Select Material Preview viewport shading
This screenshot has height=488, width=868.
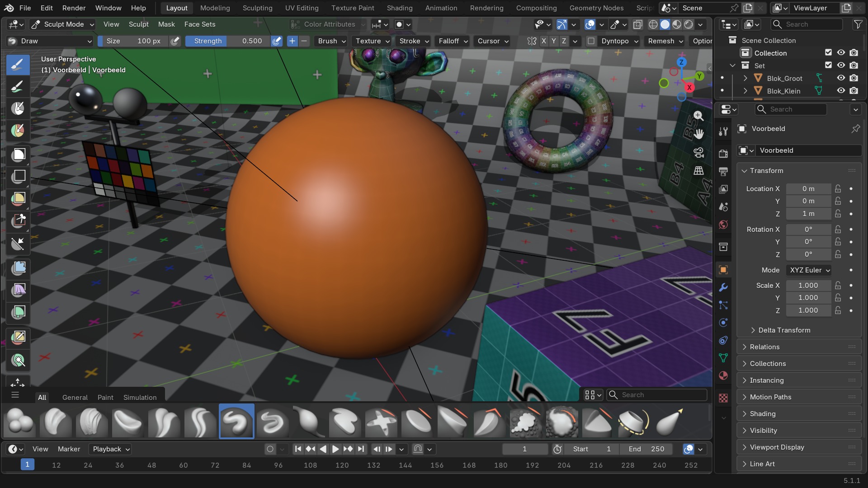click(677, 24)
